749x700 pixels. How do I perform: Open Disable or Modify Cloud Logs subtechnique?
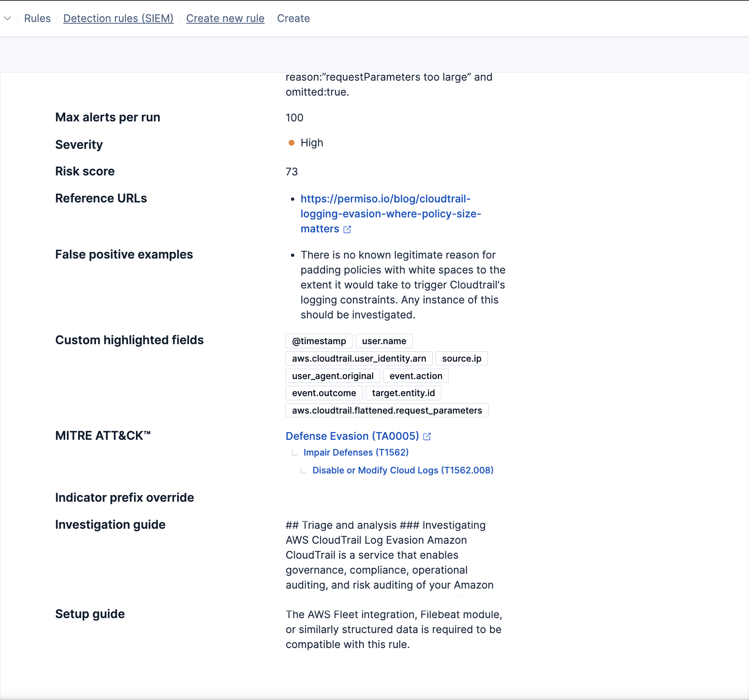(x=403, y=470)
